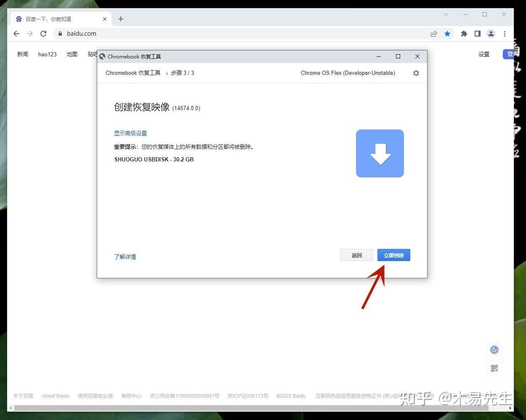Open About Baidu footer link
526x420 pixels.
[x=56, y=396]
